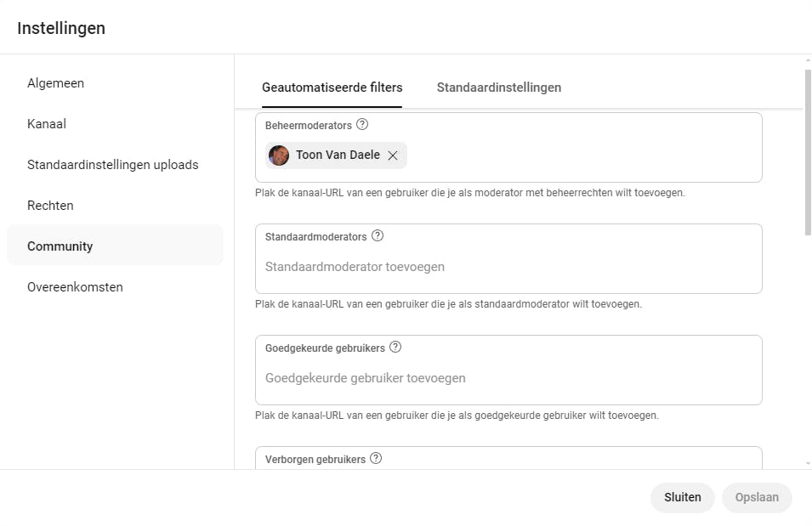Screen dimensions: 812x526
Task: Focus the Standaardmoderator toevoegen field
Action: click(x=508, y=267)
